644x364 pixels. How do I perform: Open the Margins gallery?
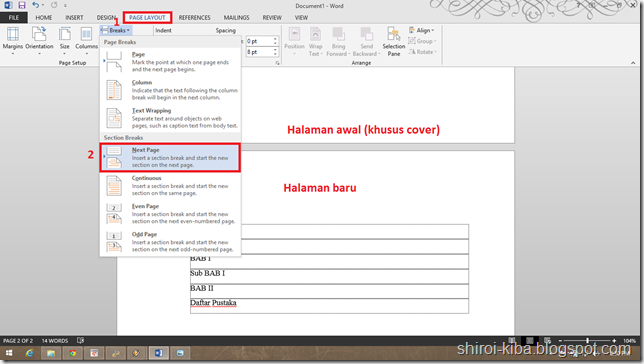13,41
